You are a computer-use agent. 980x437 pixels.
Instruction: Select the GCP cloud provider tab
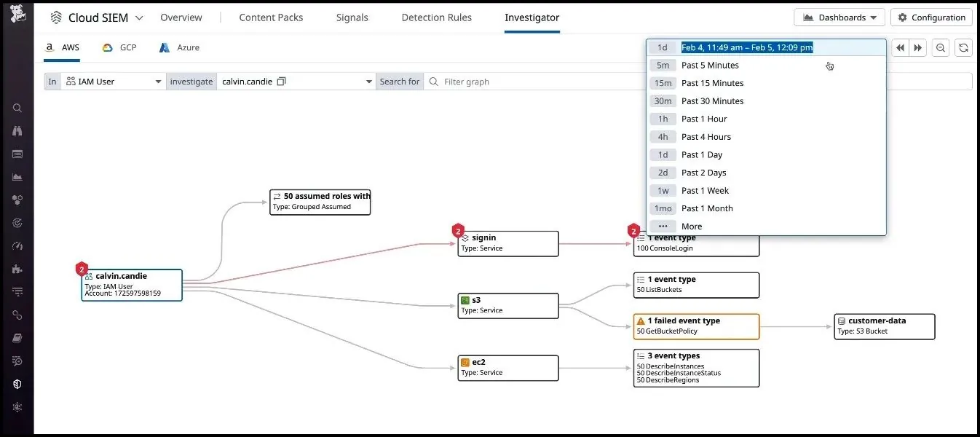(x=119, y=47)
